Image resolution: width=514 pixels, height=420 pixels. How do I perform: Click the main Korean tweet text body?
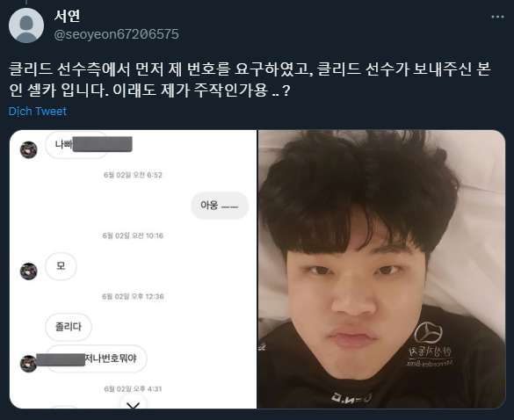pyautogui.click(x=250, y=79)
